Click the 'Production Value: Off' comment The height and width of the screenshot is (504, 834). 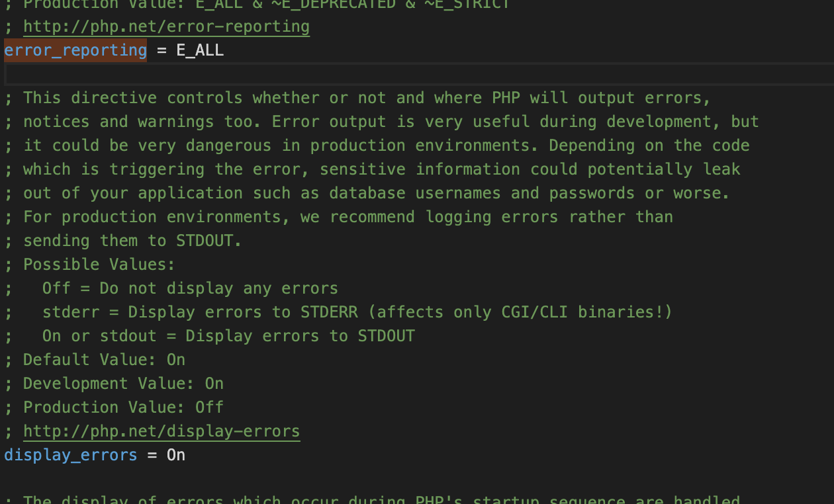coord(114,407)
